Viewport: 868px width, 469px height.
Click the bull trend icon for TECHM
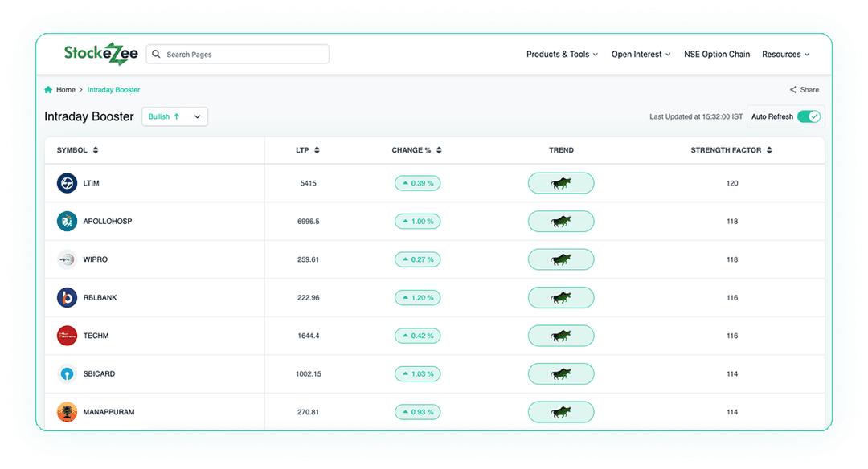(561, 336)
